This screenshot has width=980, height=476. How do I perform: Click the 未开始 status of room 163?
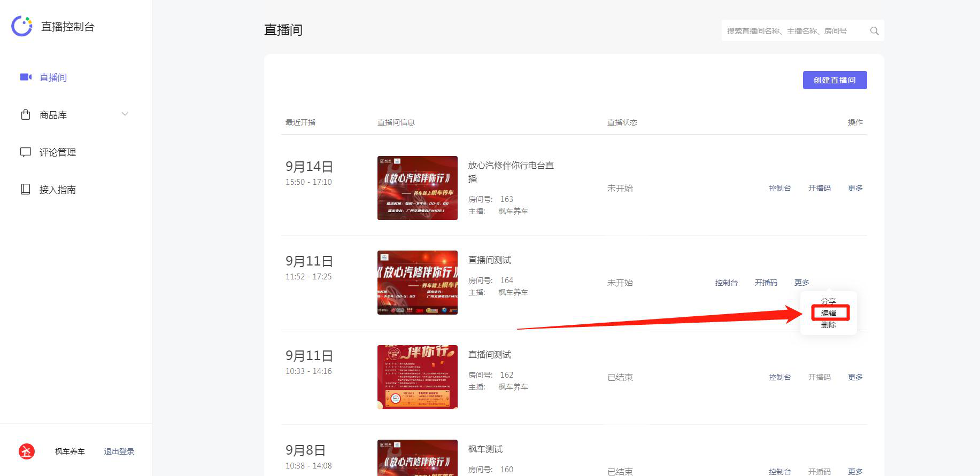[620, 188]
